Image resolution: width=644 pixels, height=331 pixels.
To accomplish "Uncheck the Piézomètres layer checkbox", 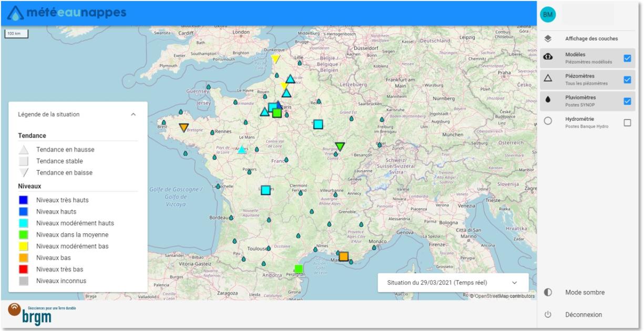I will (627, 80).
